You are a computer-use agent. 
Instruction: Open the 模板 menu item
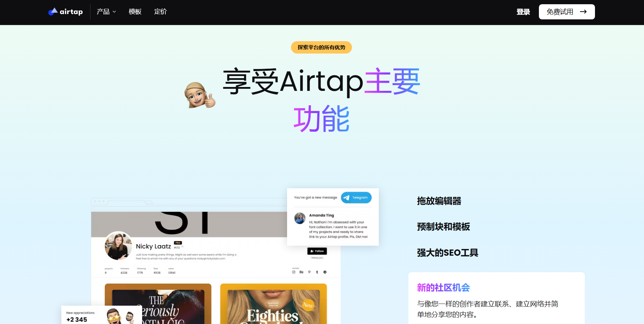(135, 12)
